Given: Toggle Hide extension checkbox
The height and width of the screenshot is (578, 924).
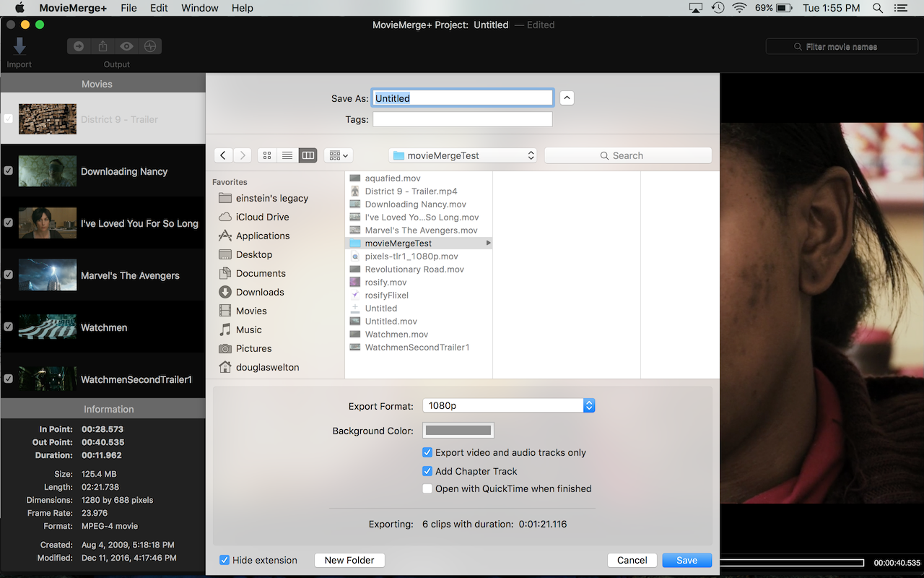Looking at the screenshot, I should (x=225, y=560).
